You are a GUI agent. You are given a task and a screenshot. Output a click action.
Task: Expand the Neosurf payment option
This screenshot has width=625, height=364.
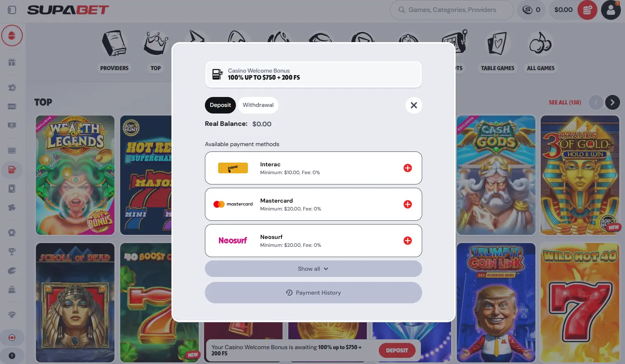[x=313, y=241]
